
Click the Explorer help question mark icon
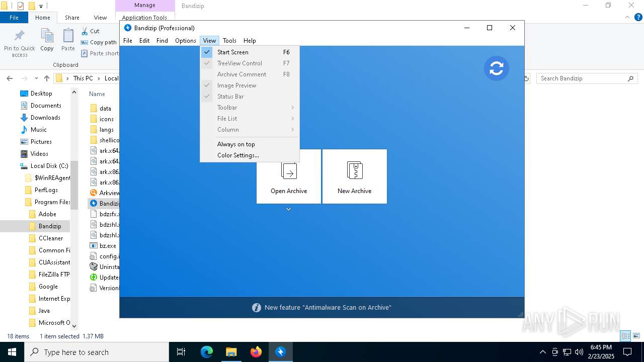coord(637,18)
